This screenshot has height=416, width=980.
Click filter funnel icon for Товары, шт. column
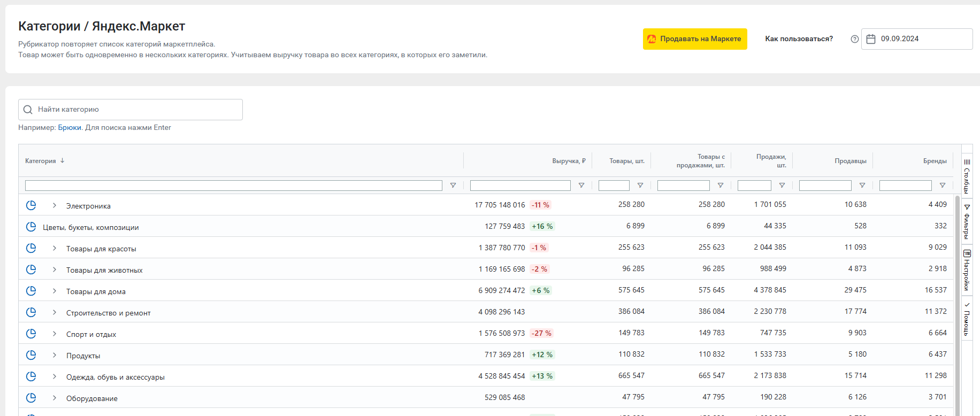coord(640,186)
